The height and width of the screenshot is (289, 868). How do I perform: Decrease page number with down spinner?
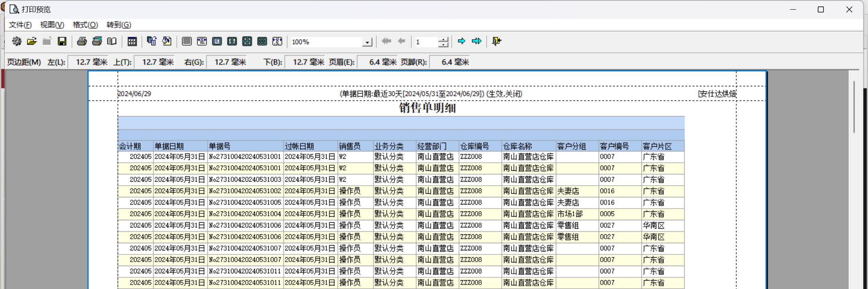(443, 45)
